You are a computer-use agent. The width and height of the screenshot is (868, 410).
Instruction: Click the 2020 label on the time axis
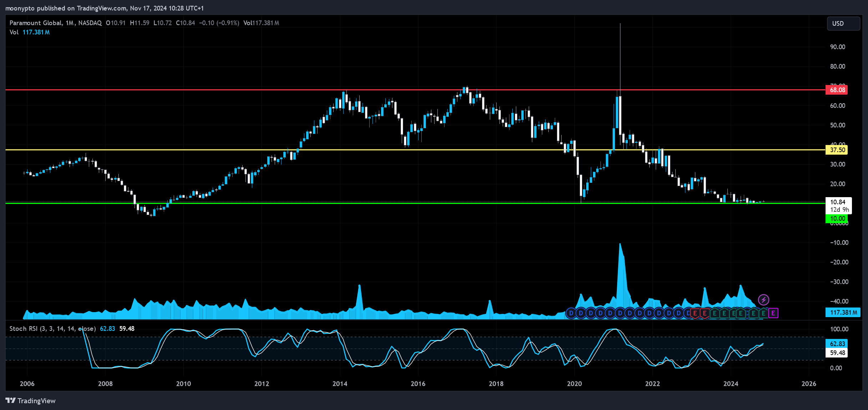[574, 384]
